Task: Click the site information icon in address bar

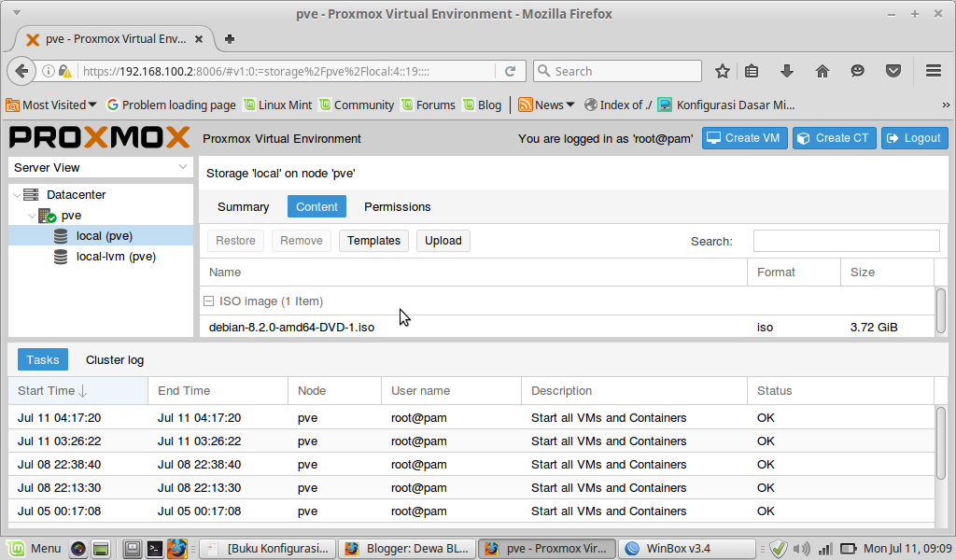Action: coord(49,71)
